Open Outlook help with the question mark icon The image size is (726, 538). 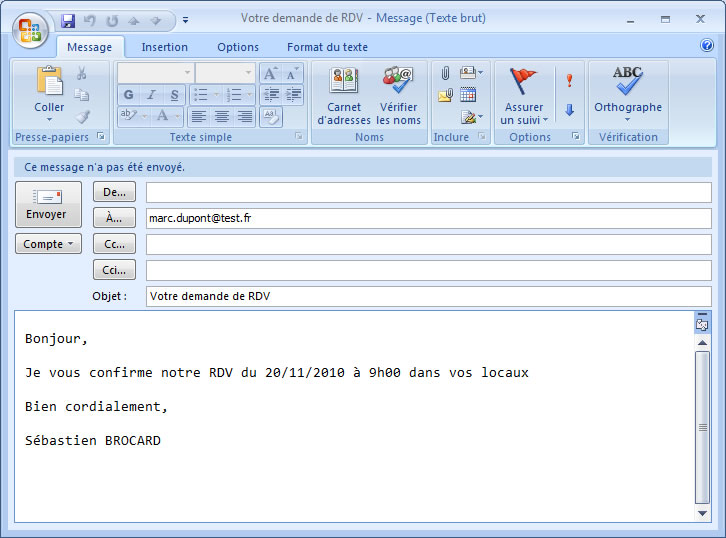706,45
